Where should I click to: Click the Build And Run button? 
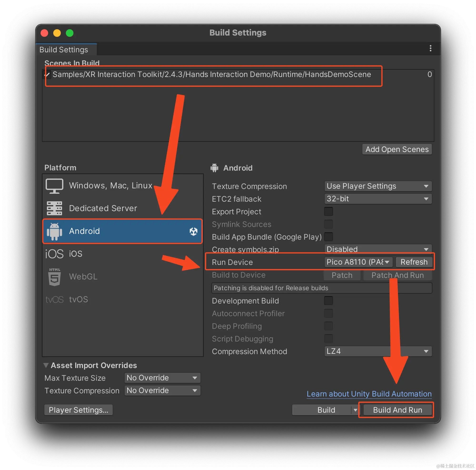pyautogui.click(x=397, y=410)
